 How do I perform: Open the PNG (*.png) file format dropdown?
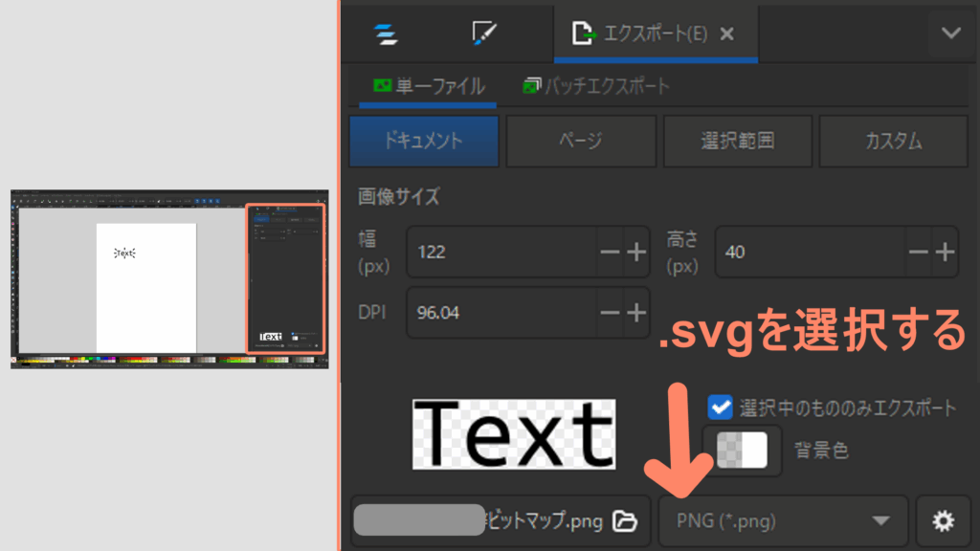pos(783,521)
